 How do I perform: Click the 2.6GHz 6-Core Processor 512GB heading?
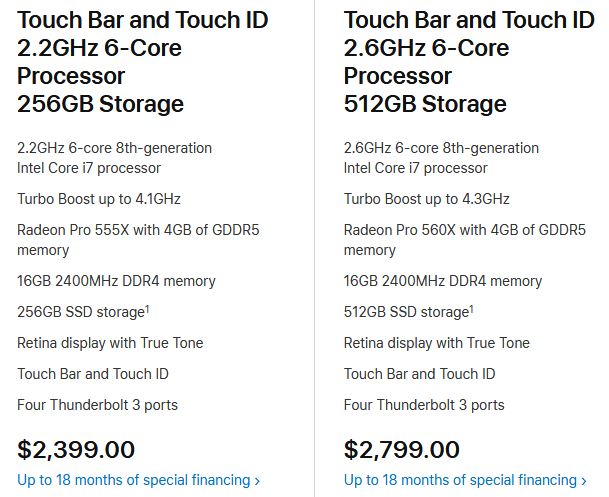coord(469,62)
